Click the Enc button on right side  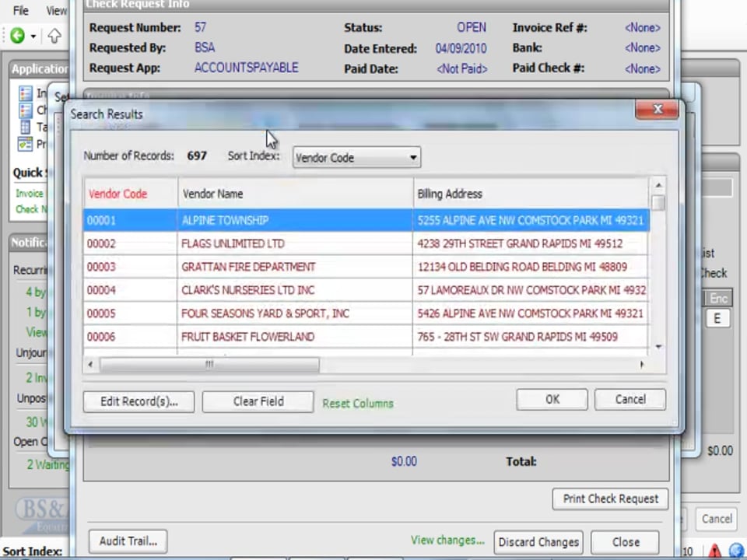pos(718,299)
